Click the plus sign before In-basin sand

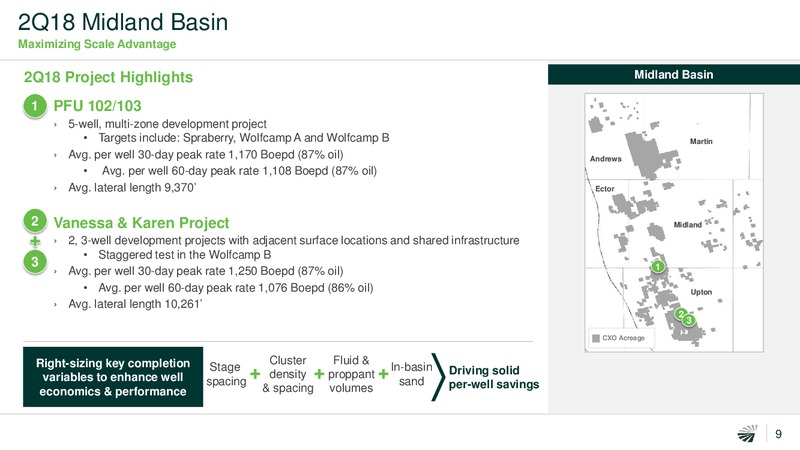click(383, 374)
